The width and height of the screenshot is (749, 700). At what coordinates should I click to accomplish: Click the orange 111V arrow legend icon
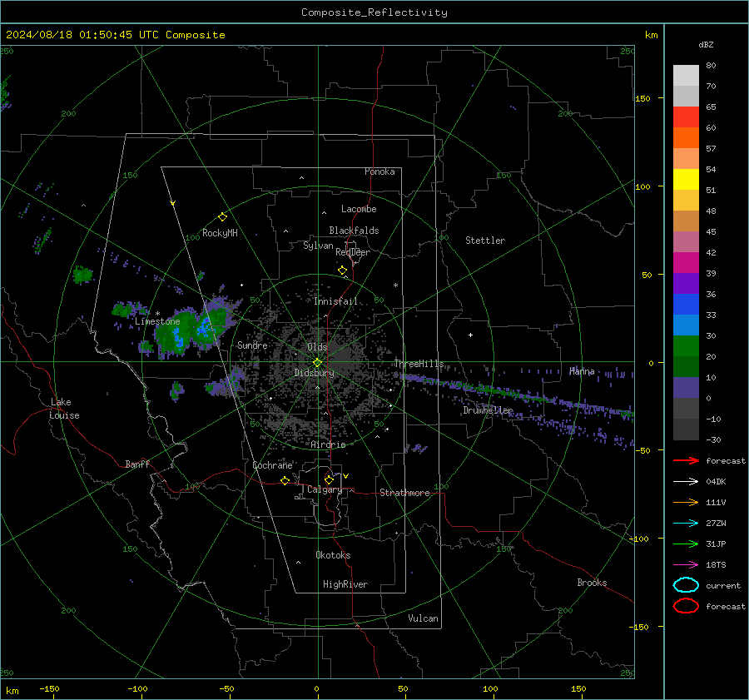(x=686, y=502)
